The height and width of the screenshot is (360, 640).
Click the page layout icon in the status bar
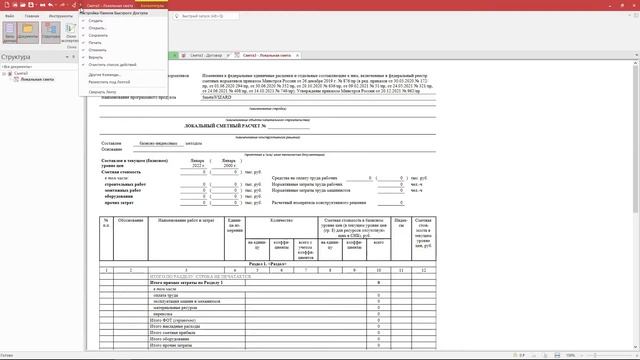click(x=557, y=356)
